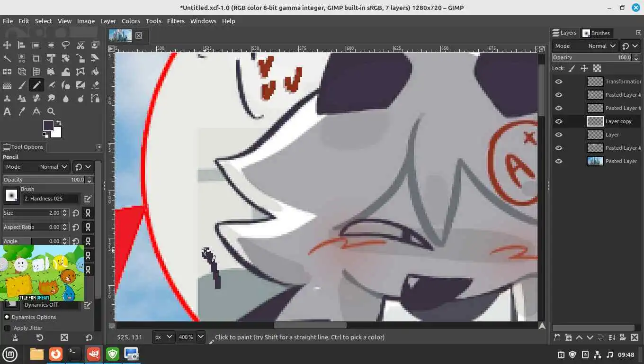The image size is (644, 364).
Task: Open the Colors menu
Action: pyautogui.click(x=131, y=21)
